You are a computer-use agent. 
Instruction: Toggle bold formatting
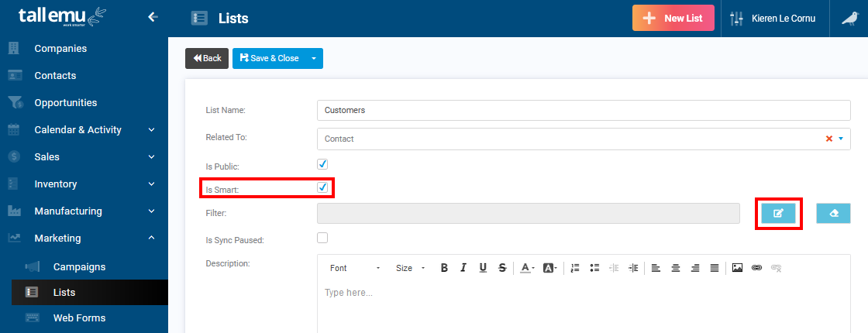pyautogui.click(x=444, y=268)
